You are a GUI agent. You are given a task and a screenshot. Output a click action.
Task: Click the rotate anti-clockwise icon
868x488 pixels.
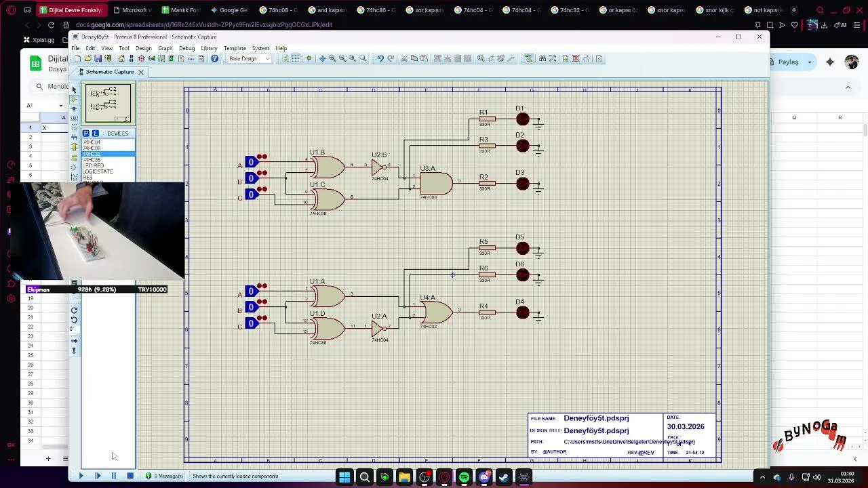pyautogui.click(x=74, y=320)
